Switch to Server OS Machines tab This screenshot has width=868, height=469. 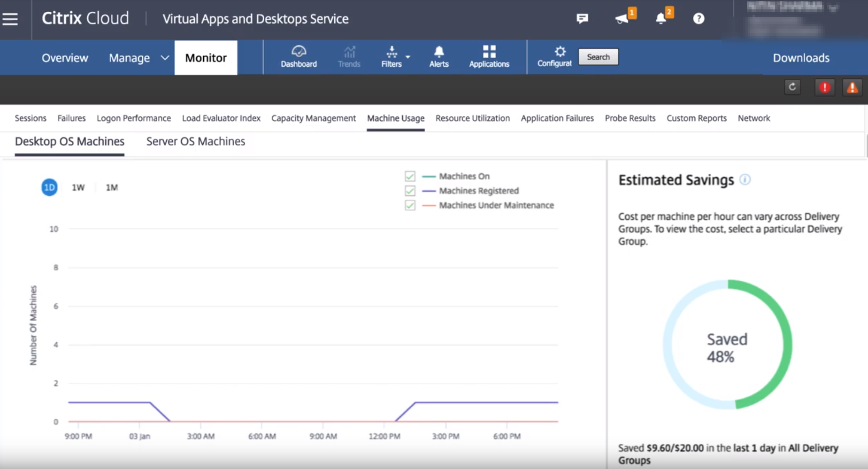(195, 142)
